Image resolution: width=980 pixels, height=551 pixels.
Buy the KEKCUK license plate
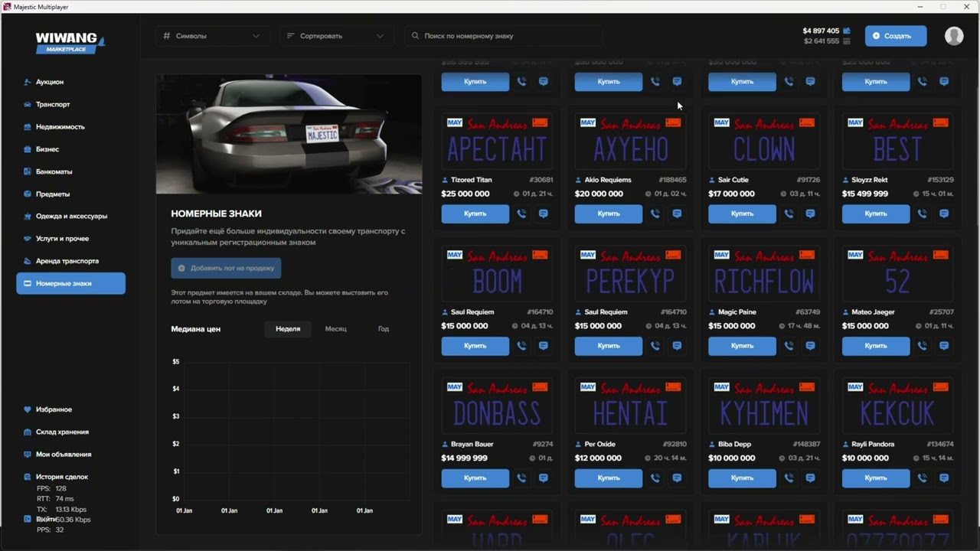876,478
